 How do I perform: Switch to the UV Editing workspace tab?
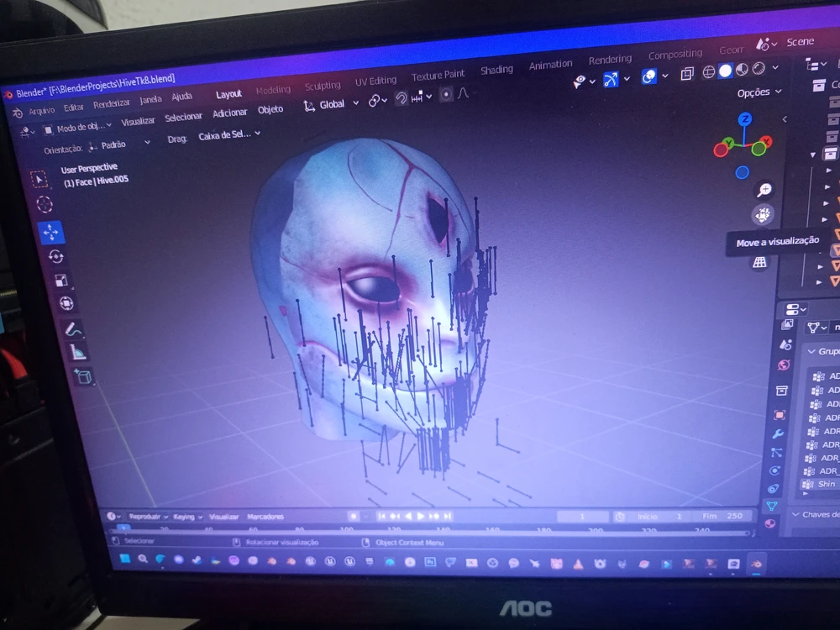[375, 81]
